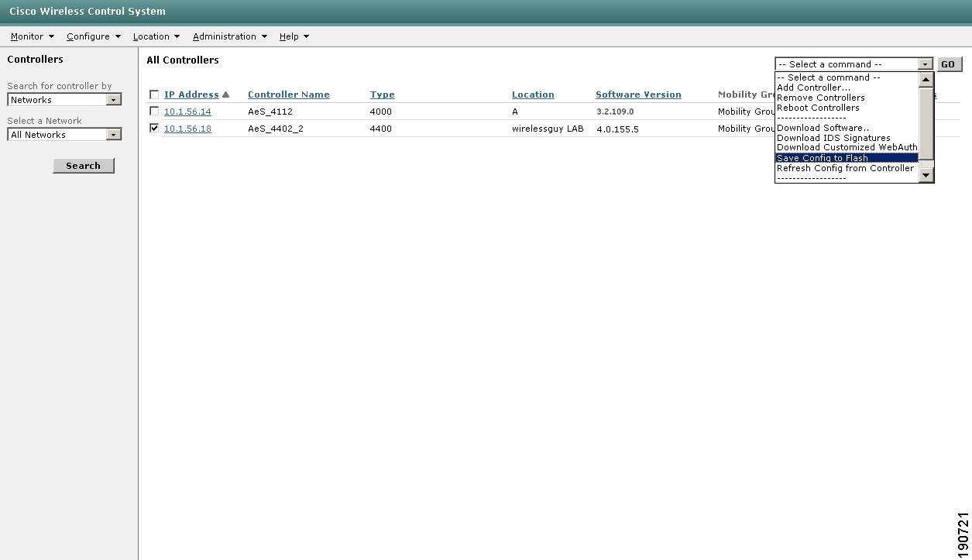
Task: Open controller 10.1.56.14 link
Action: [x=187, y=112]
